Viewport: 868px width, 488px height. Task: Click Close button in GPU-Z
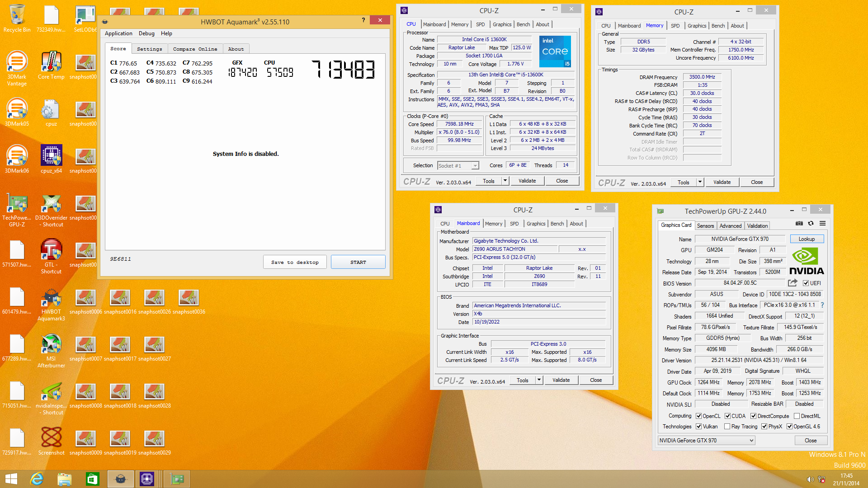point(811,441)
